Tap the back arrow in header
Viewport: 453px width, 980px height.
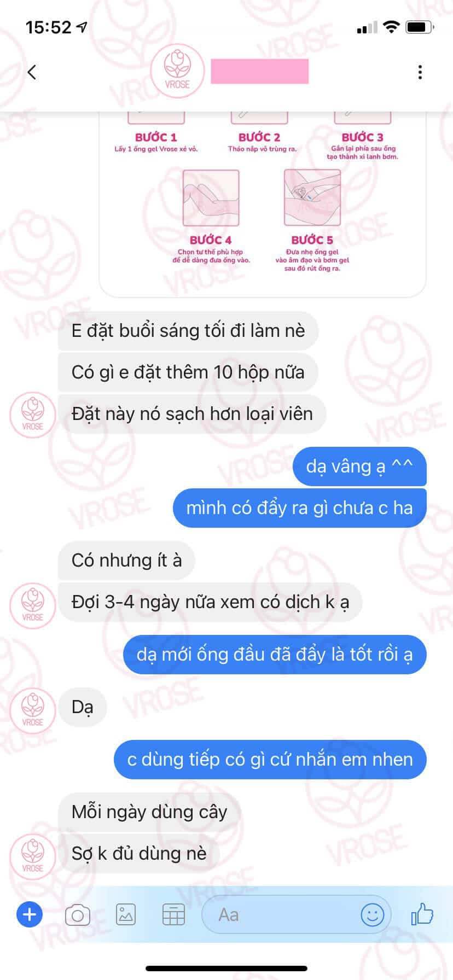coord(32,72)
